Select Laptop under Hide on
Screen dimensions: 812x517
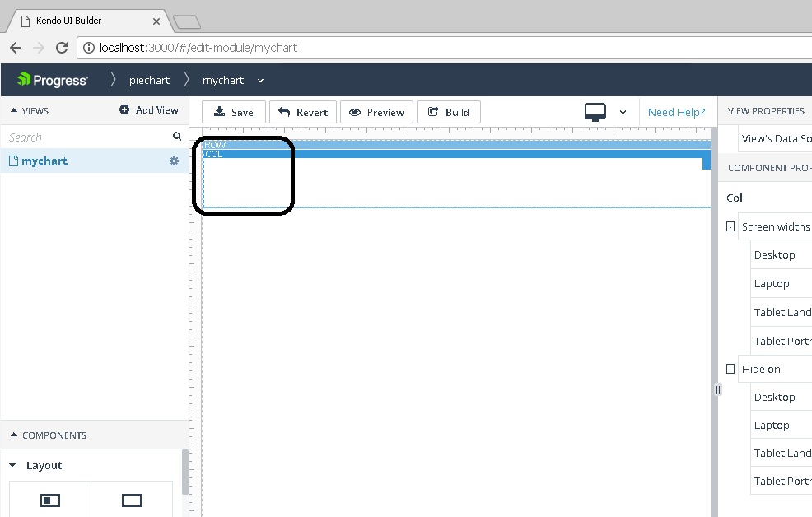click(x=772, y=425)
